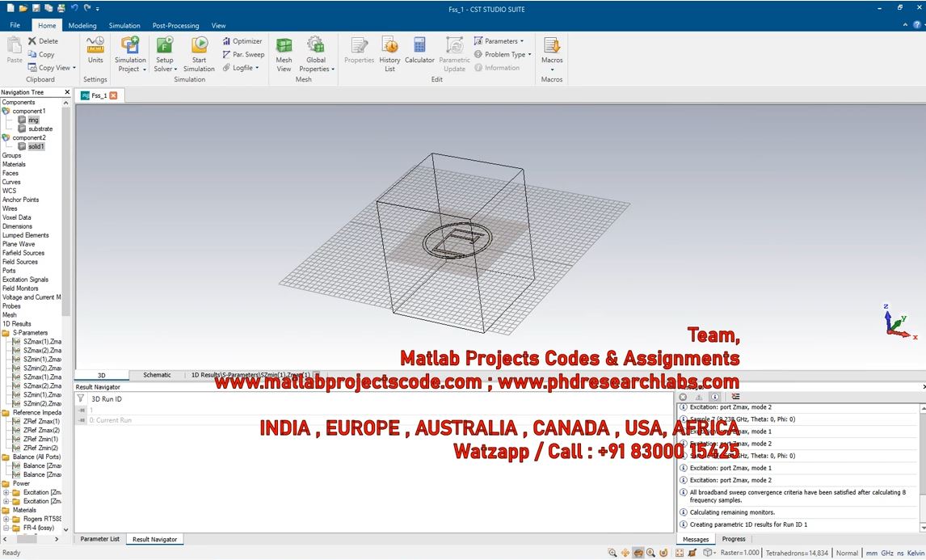Image resolution: width=926 pixels, height=560 pixels.
Task: Show the Progress tab in the messages panel
Action: click(x=734, y=539)
